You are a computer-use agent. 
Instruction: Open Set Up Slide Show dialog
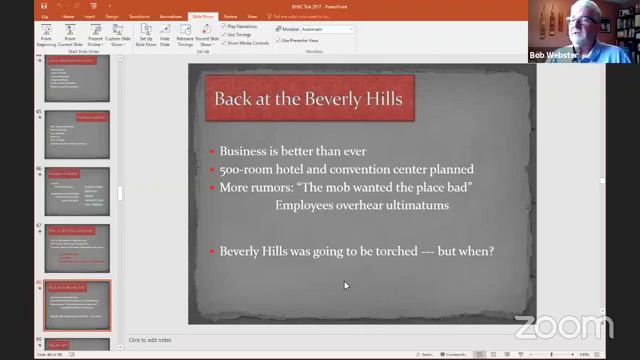146,36
